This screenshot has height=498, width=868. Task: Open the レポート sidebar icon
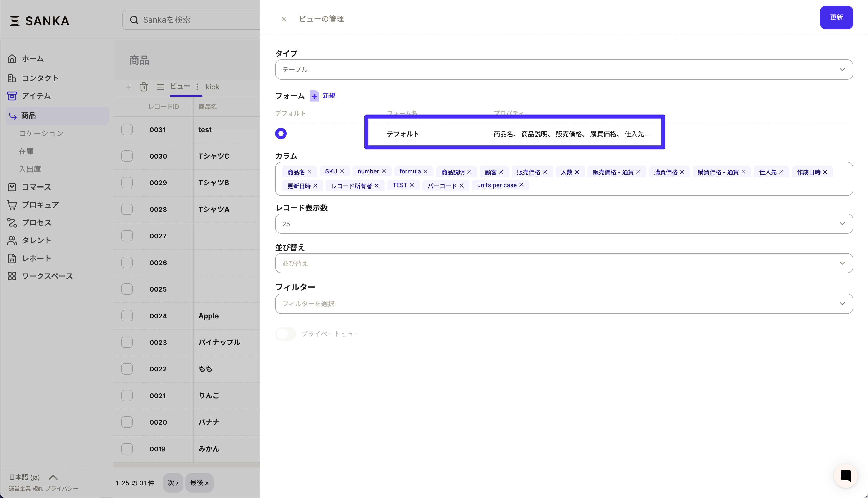click(12, 258)
